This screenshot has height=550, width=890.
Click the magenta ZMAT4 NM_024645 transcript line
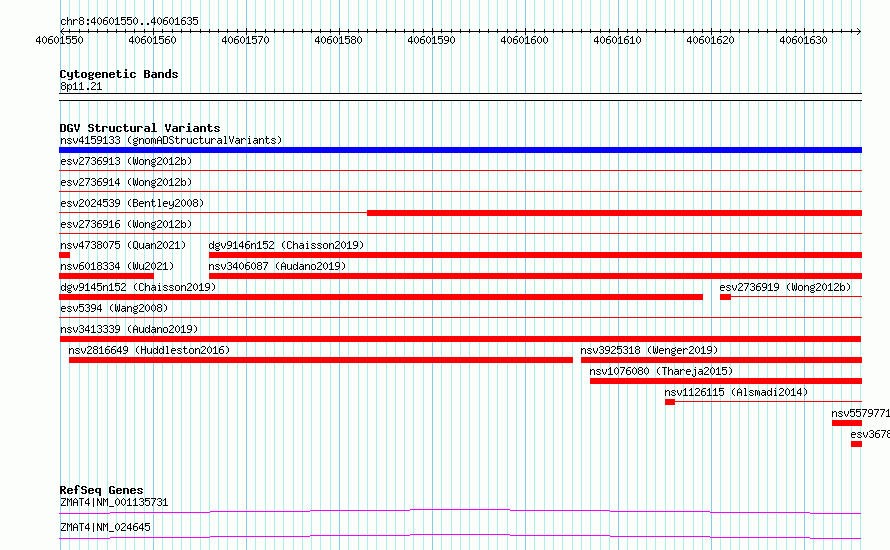point(460,536)
